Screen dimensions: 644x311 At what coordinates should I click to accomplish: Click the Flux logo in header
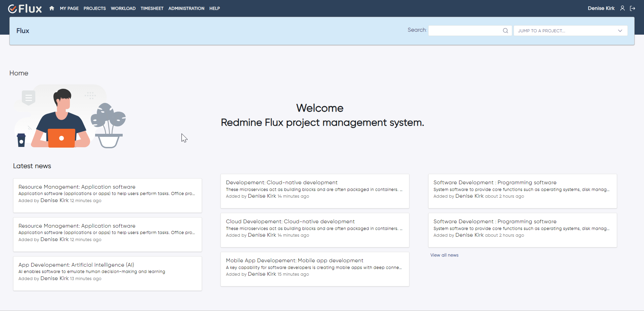(x=25, y=8)
